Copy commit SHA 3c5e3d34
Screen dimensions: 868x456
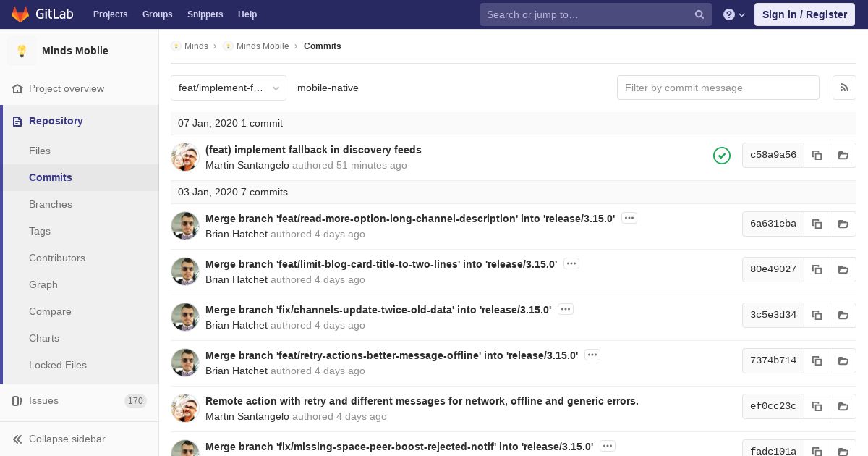pyautogui.click(x=817, y=316)
